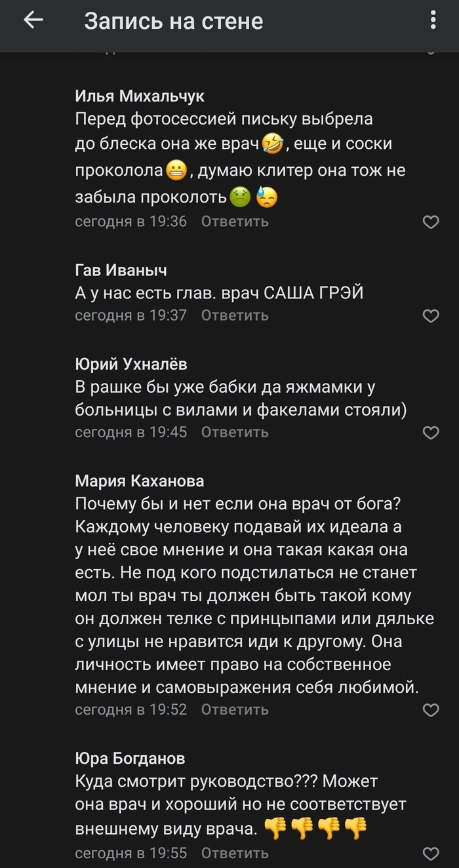Image resolution: width=459 pixels, height=868 pixels.
Task: Reply to Гав Иваныч's comment
Action: coord(235,315)
